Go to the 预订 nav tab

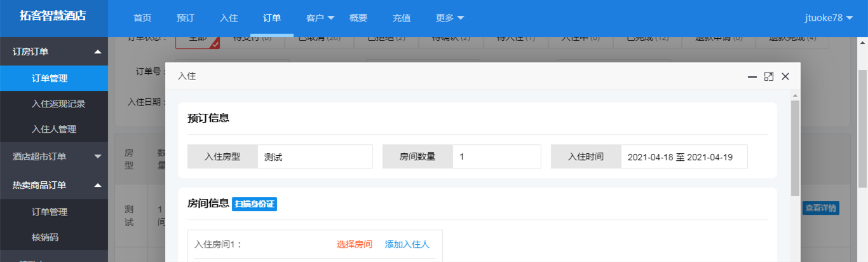pos(186,18)
